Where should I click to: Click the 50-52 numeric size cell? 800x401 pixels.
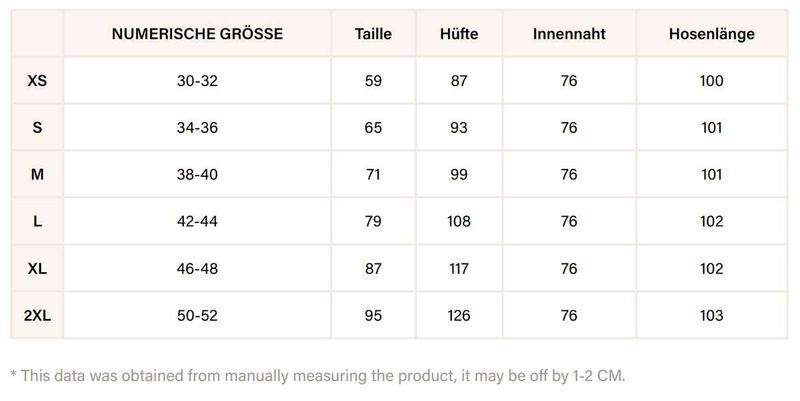pos(197,315)
